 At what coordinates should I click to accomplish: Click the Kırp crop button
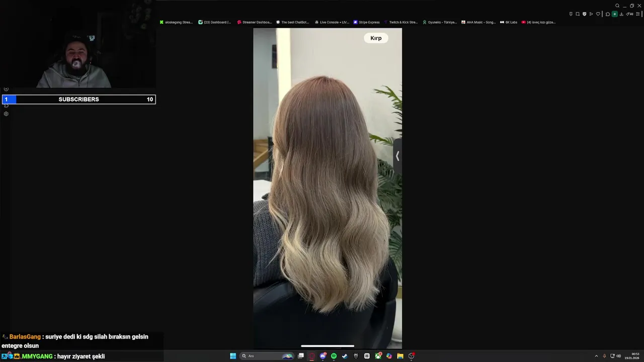tap(376, 38)
